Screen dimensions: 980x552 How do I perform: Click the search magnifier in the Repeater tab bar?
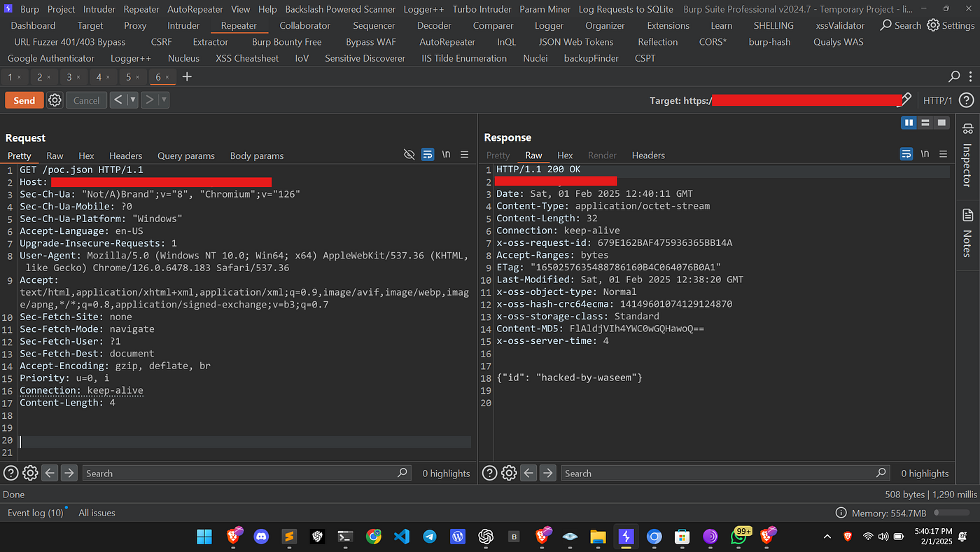tap(954, 76)
